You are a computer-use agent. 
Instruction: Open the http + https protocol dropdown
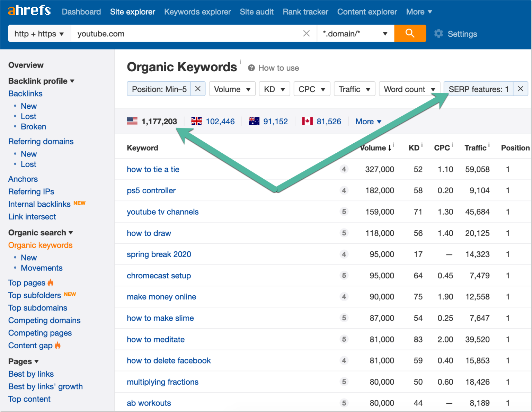[x=39, y=34]
